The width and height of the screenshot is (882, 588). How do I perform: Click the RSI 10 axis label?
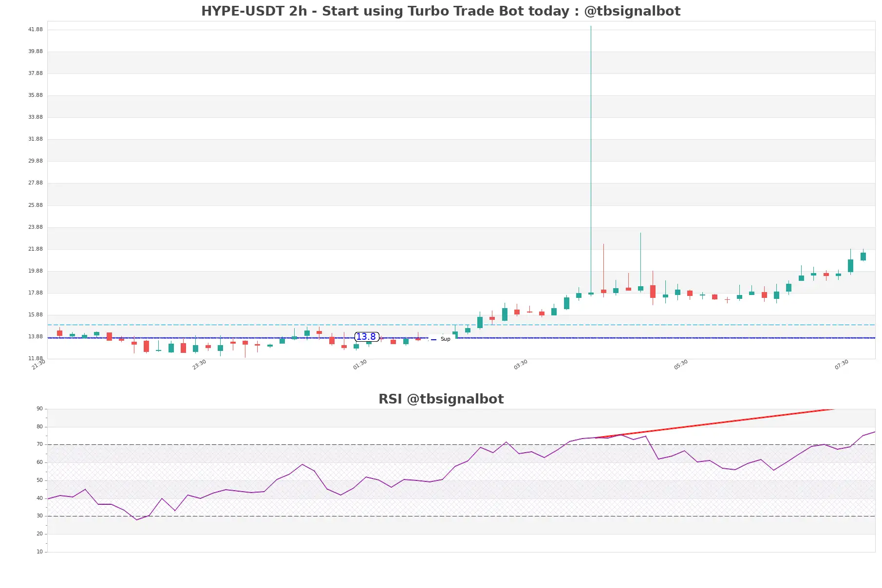39,552
